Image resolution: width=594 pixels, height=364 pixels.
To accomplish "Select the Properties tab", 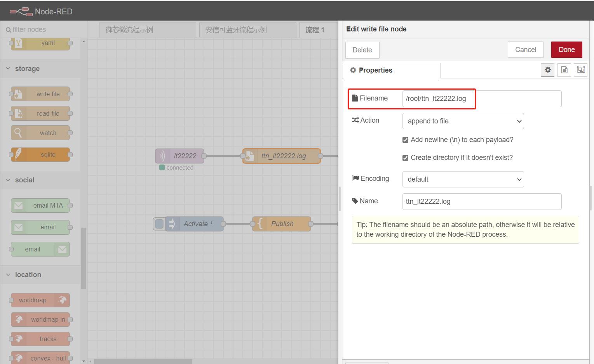I will click(392, 70).
